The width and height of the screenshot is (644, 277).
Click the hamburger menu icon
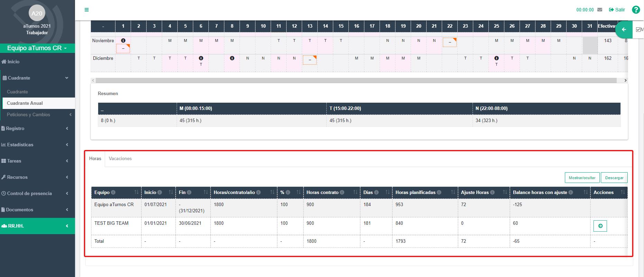click(86, 10)
